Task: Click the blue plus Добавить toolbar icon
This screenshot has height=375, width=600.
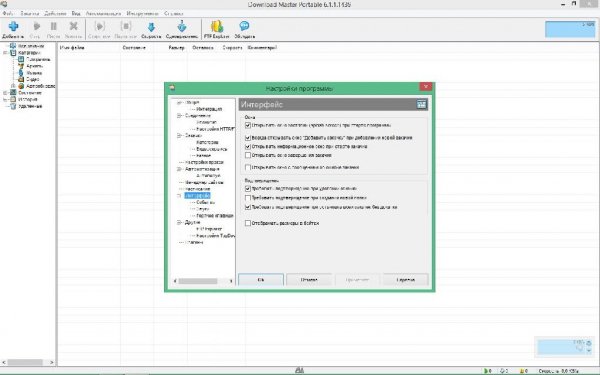Action: 13,26
